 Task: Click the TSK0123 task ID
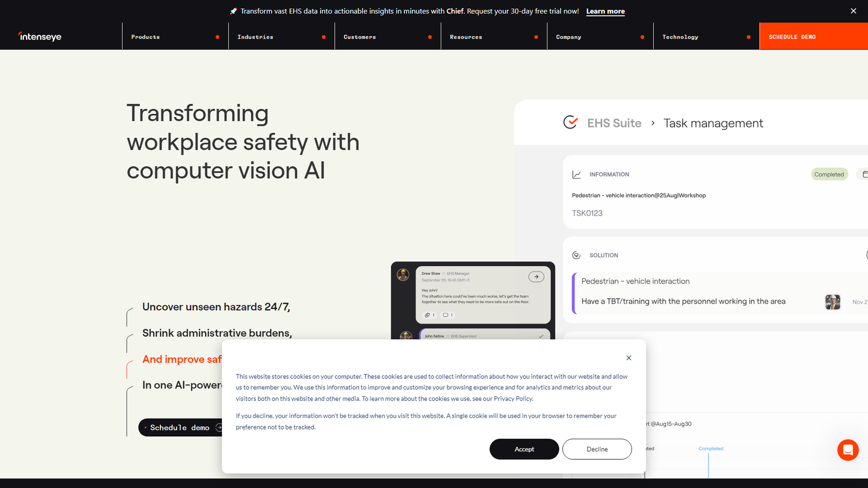pos(587,213)
